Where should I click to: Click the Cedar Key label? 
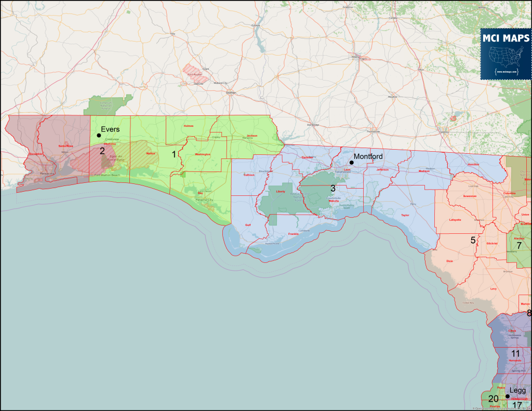pos(469,303)
